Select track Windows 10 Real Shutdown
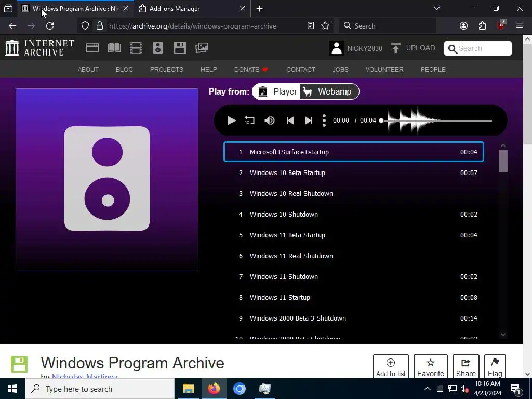The image size is (532, 399). point(353,193)
